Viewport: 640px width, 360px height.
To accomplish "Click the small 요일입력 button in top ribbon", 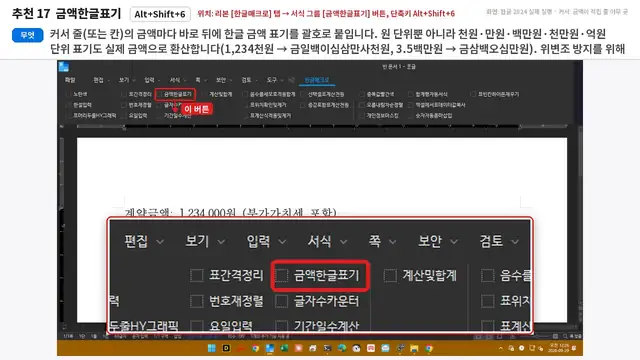I will pyautogui.click(x=135, y=116).
